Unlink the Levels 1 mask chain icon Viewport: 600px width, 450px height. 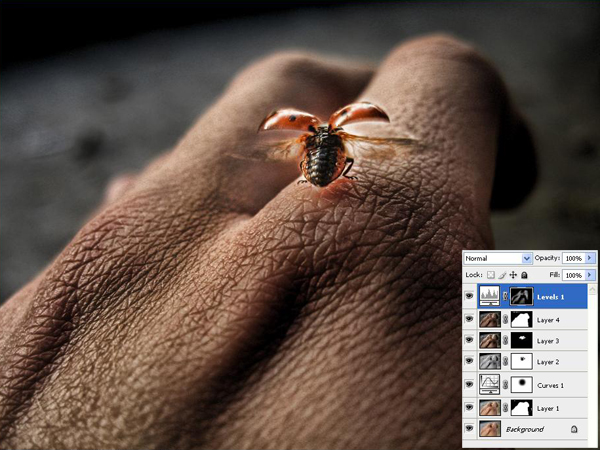pos(505,296)
